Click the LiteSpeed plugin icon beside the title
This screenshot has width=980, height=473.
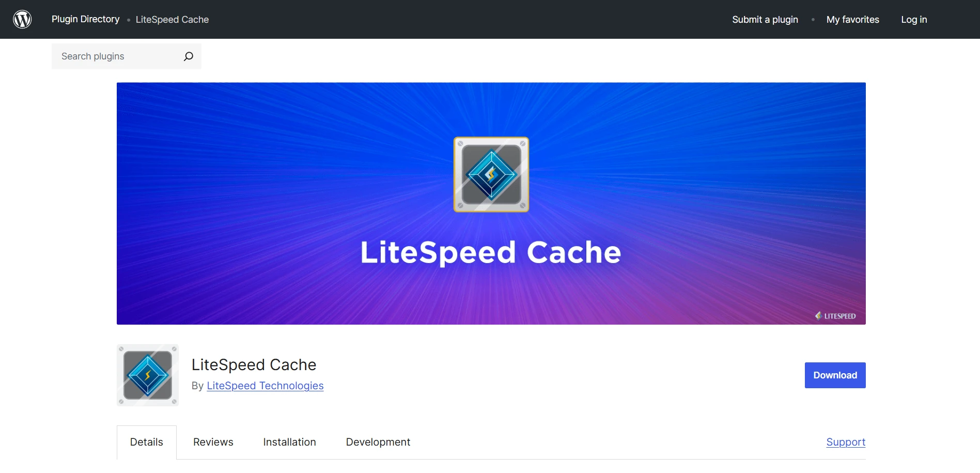pos(148,375)
